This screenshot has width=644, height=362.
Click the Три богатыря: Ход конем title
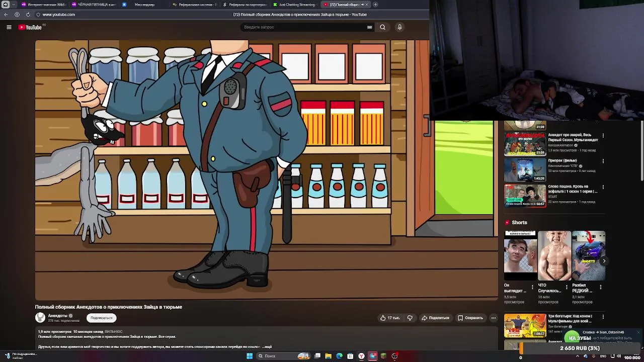(570, 318)
